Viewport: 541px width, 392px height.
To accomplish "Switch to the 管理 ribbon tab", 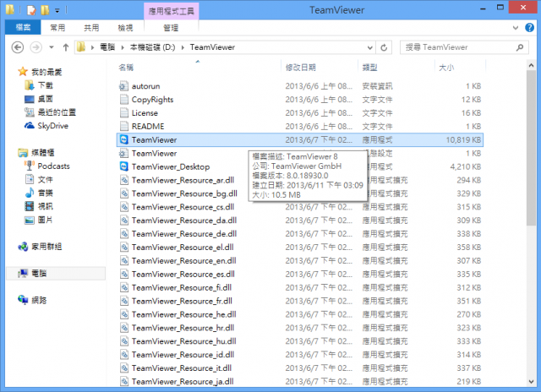I will [x=171, y=28].
